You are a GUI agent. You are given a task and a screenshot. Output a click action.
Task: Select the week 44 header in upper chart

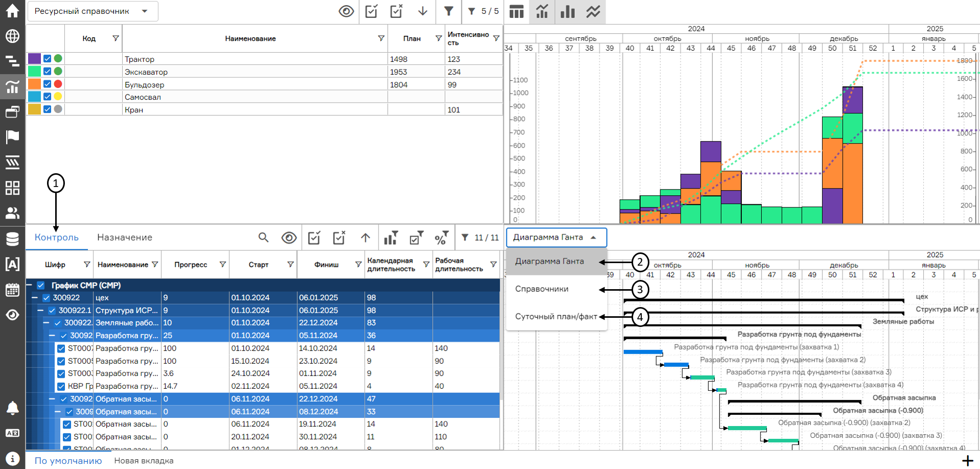711,48
